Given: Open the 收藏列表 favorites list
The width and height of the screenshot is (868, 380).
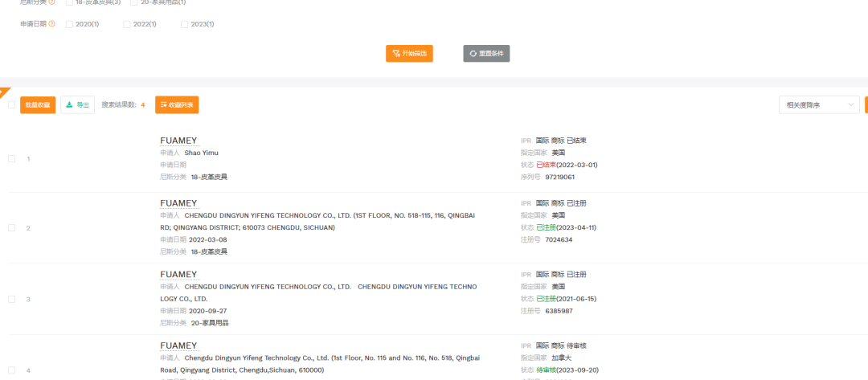Looking at the screenshot, I should (177, 104).
